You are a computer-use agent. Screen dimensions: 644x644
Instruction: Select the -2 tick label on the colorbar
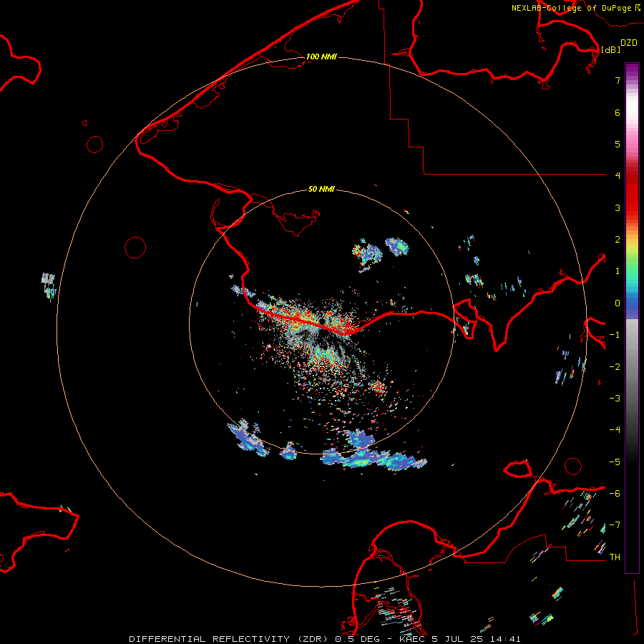click(615, 367)
